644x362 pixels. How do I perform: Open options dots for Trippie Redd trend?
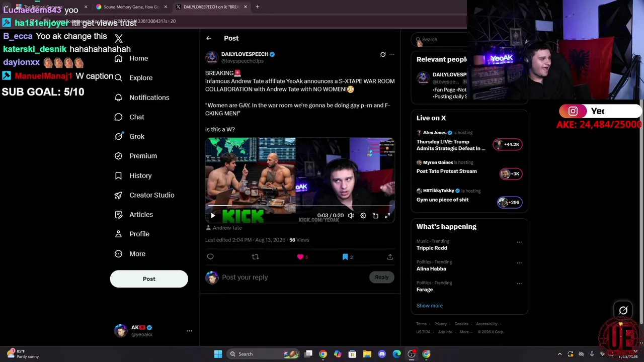519,242
